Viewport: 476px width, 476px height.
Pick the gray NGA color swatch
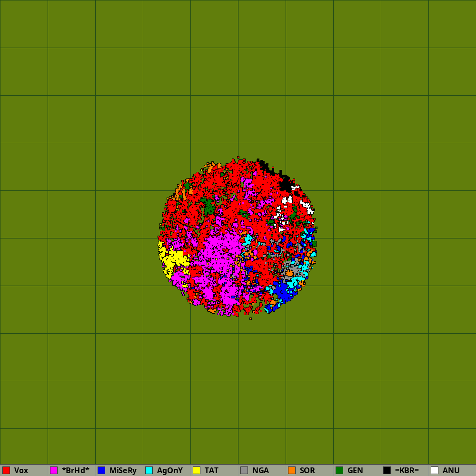point(244,470)
